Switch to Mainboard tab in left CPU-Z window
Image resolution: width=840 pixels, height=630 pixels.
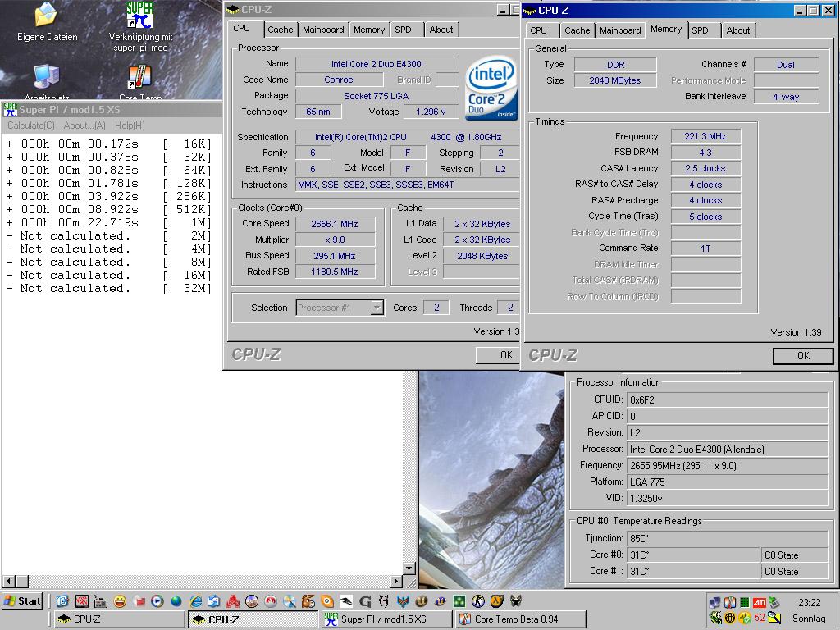(323, 30)
